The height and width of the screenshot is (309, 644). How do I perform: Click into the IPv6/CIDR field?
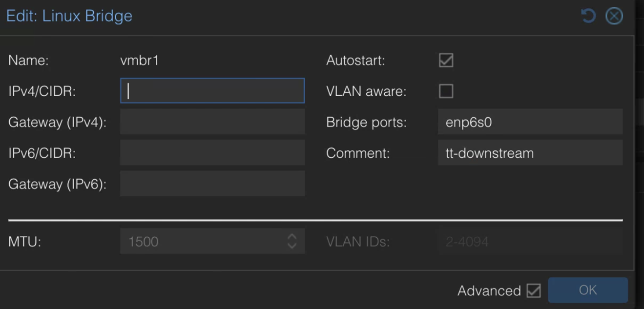click(x=212, y=152)
